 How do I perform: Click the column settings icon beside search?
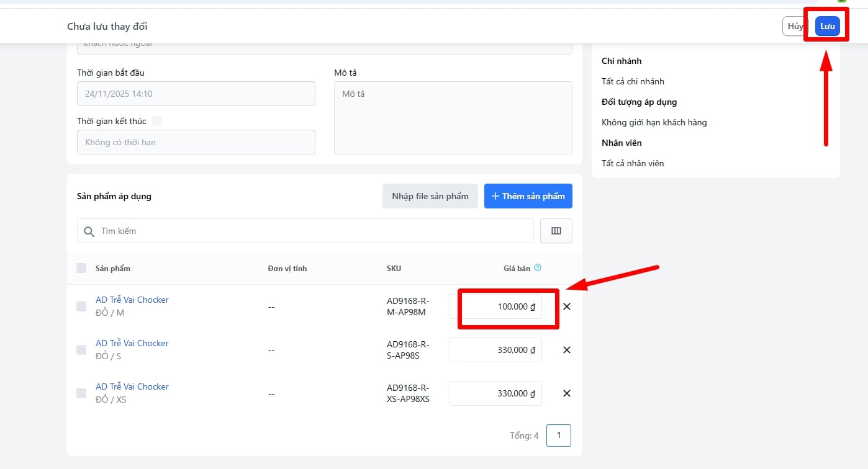[556, 231]
